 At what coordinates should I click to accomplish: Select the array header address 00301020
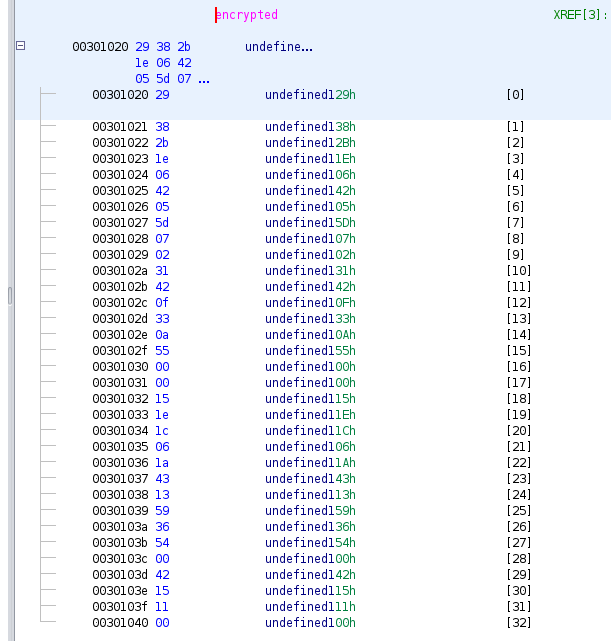[100, 47]
